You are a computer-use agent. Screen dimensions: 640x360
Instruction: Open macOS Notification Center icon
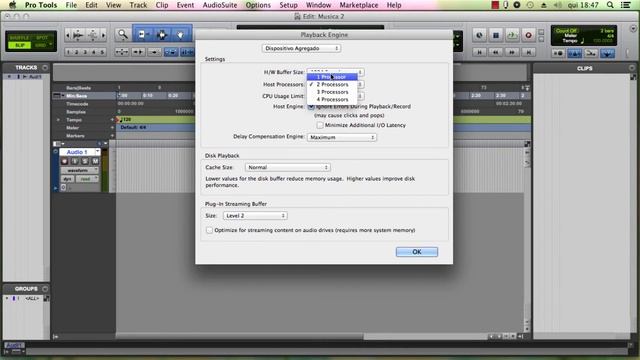point(625,5)
